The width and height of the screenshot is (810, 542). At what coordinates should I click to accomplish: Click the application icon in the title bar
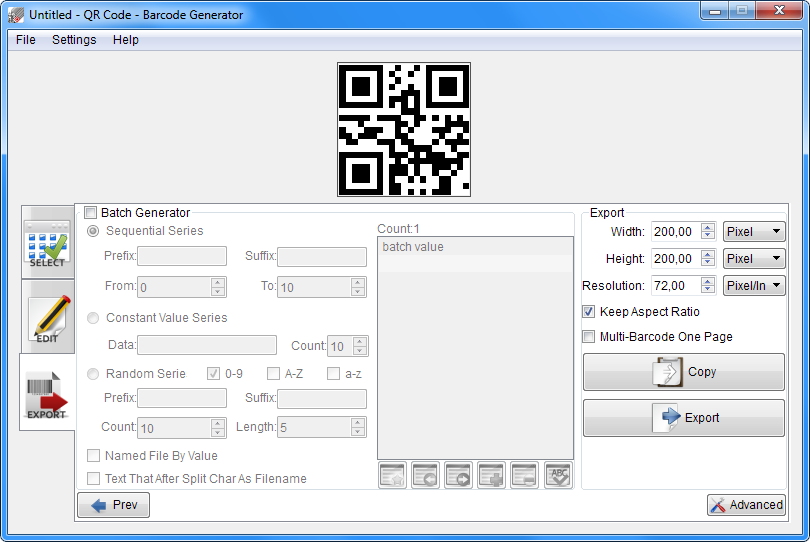15,15
